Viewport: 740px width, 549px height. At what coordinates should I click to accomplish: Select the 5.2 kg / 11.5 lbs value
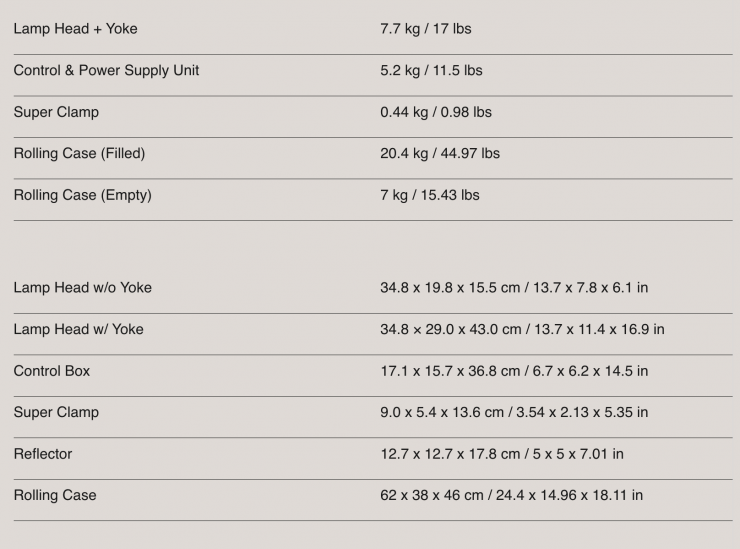431,70
